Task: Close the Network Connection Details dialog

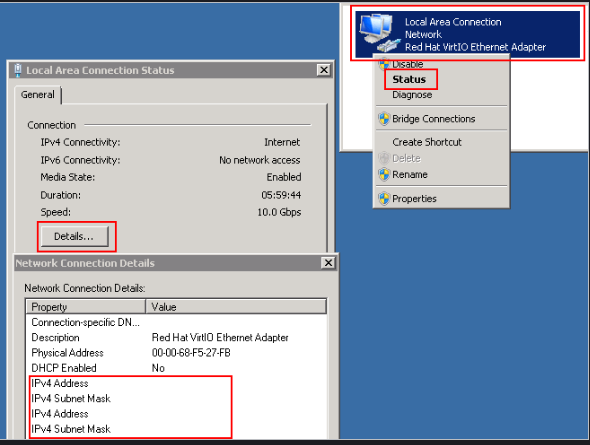Action: point(328,263)
